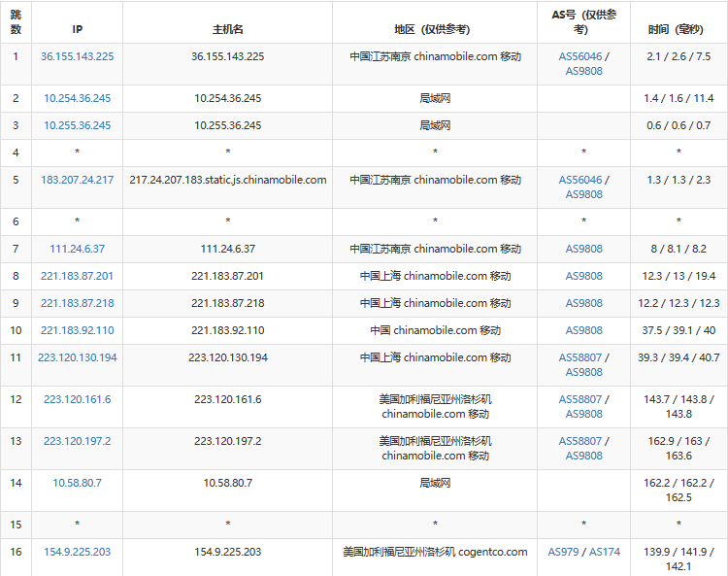Screen dimensions: 728x576
Task: Select time value 162.2 / 162.2 / 162.5
Action: click(x=678, y=491)
